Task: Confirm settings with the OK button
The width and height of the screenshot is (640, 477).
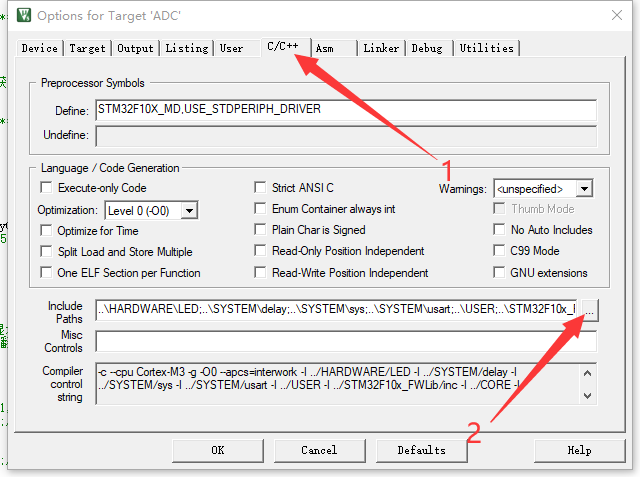Action: pyautogui.click(x=218, y=450)
